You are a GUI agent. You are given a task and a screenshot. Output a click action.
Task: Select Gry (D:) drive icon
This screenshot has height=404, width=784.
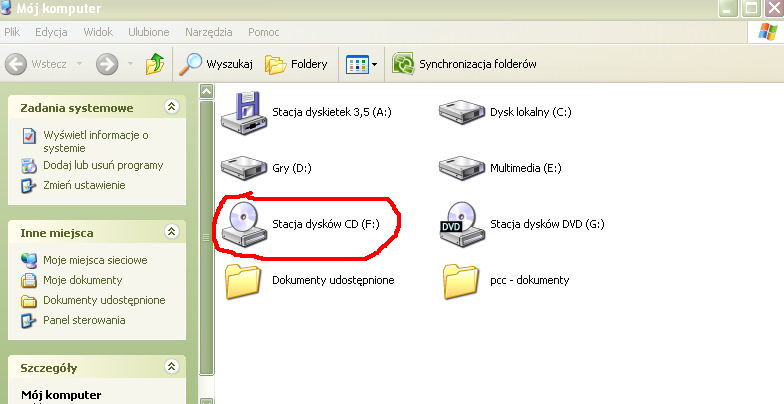pyautogui.click(x=244, y=168)
